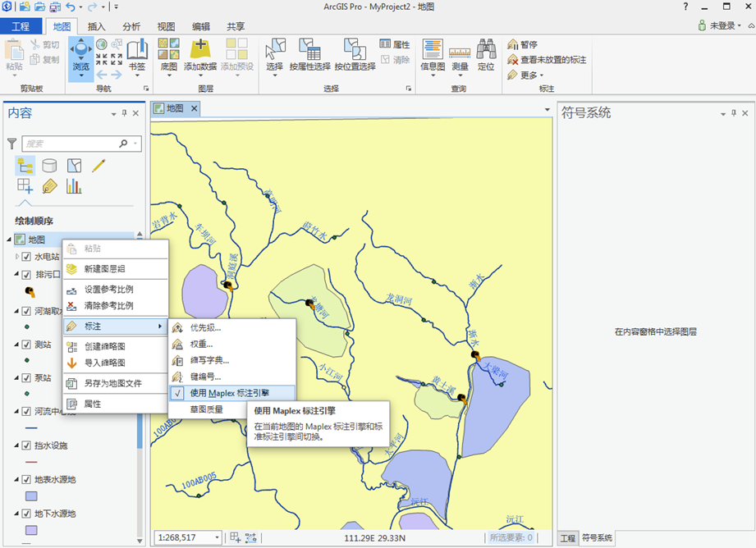Click 查看未放置的标注 icon
Image resolution: width=756 pixels, height=548 pixels.
tap(513, 60)
